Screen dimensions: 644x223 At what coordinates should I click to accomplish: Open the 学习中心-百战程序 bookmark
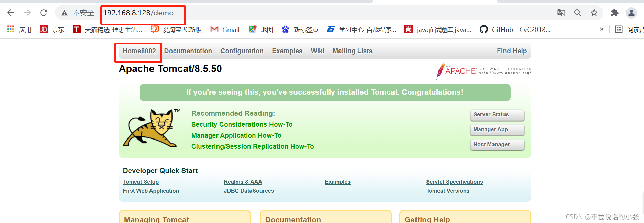(x=362, y=30)
